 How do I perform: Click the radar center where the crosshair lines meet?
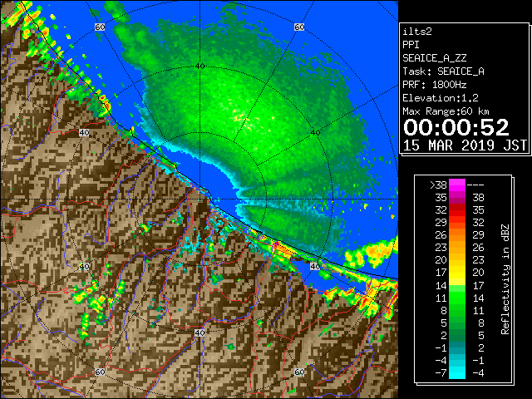(199, 199)
